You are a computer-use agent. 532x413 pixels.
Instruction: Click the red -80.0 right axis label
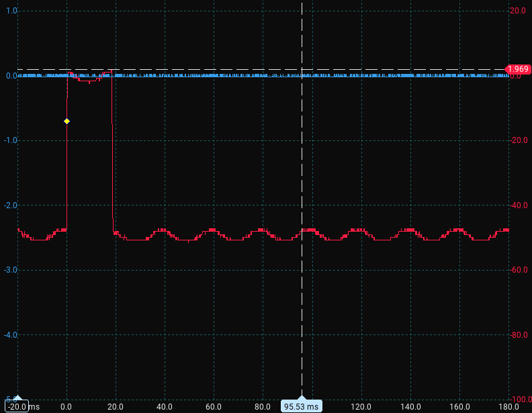click(517, 334)
